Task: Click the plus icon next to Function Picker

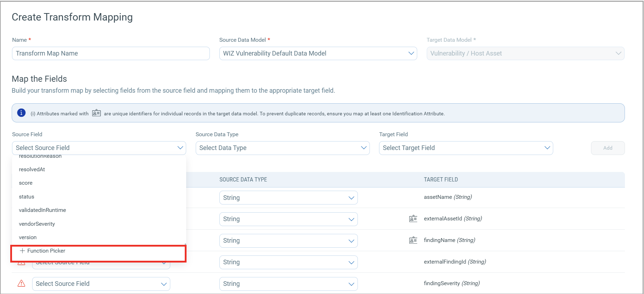Action: 22,251
